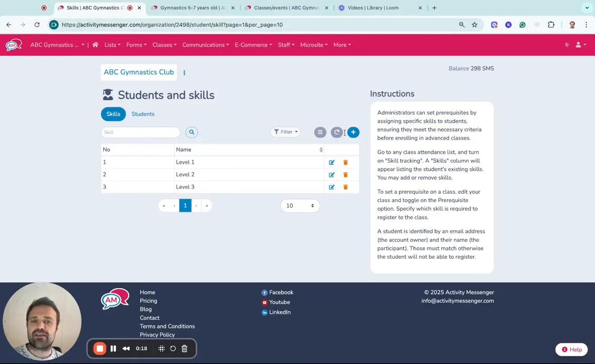
Task: Rewind the Loom recording with the back arrows
Action: 126,348
